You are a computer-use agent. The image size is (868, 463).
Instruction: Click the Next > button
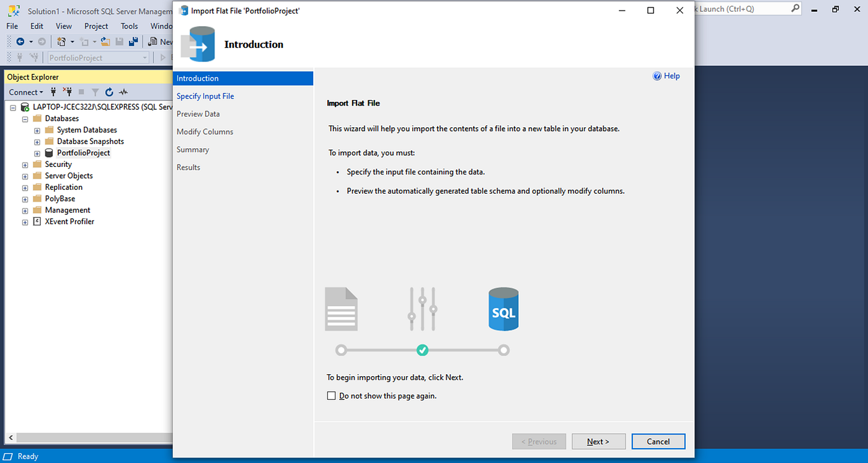coord(598,441)
